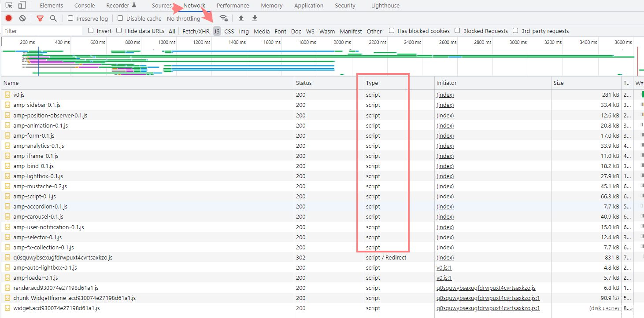Open network conditions Wi-Fi settings icon
Image resolution: width=644 pixels, height=318 pixels.
(x=224, y=18)
